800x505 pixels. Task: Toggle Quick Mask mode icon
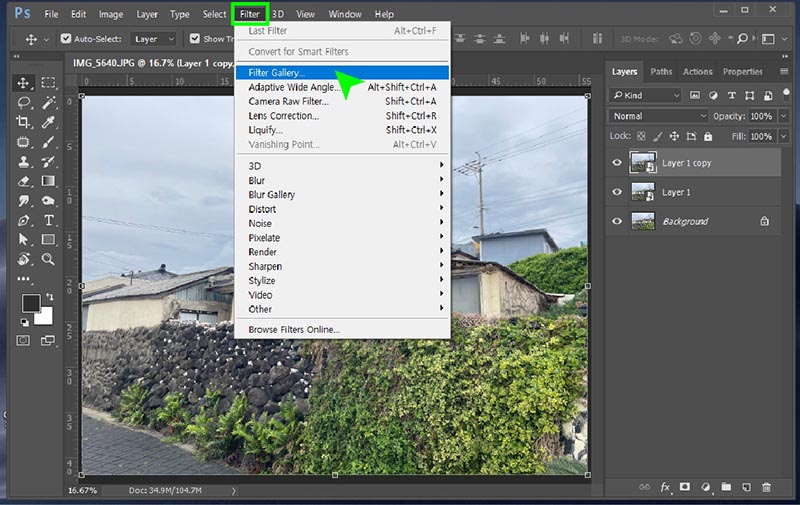tap(23, 340)
